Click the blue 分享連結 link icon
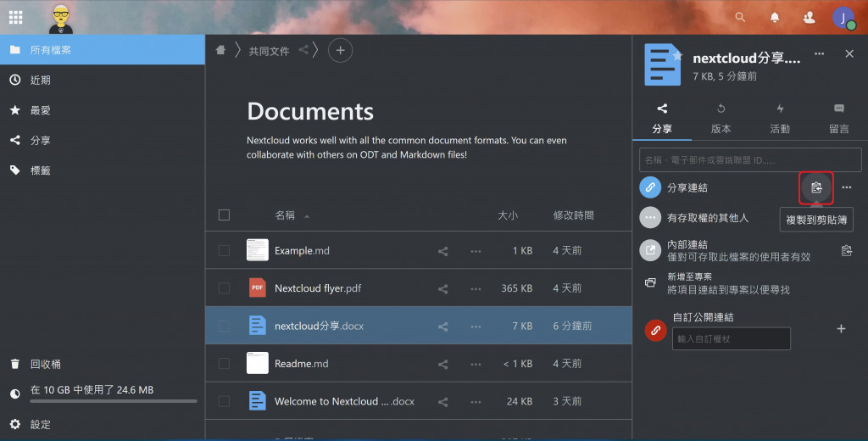This screenshot has height=441, width=868. tap(650, 187)
